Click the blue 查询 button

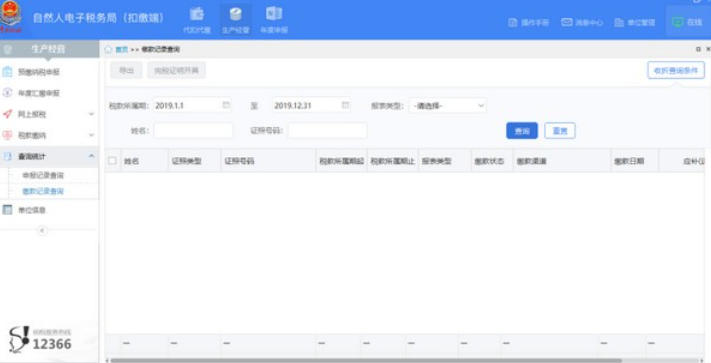click(522, 131)
